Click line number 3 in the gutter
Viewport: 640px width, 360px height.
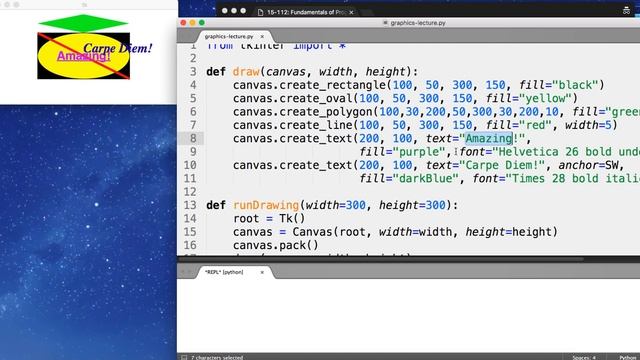pos(193,72)
